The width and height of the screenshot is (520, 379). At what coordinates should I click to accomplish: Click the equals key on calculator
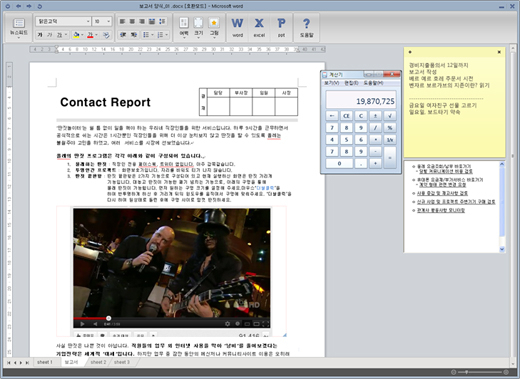tap(390, 157)
